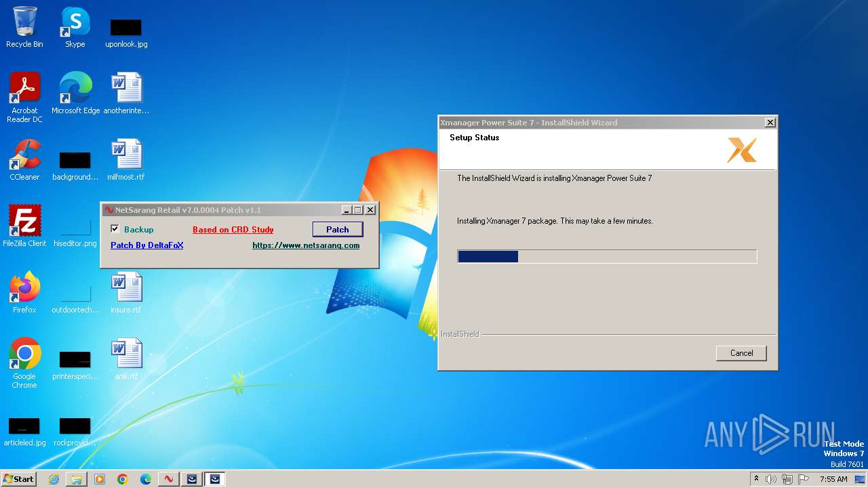The height and width of the screenshot is (488, 868).
Task: Open Windows Media Player taskbar icon
Action: [100, 479]
